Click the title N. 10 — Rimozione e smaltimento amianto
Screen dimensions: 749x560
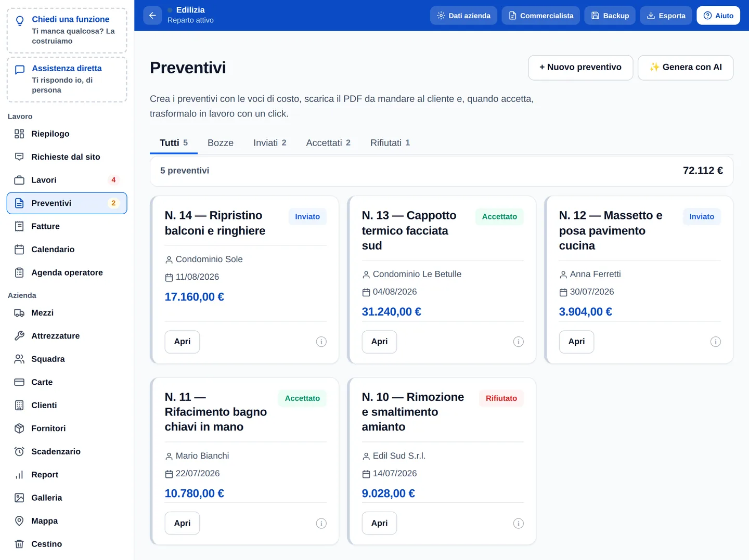click(413, 412)
